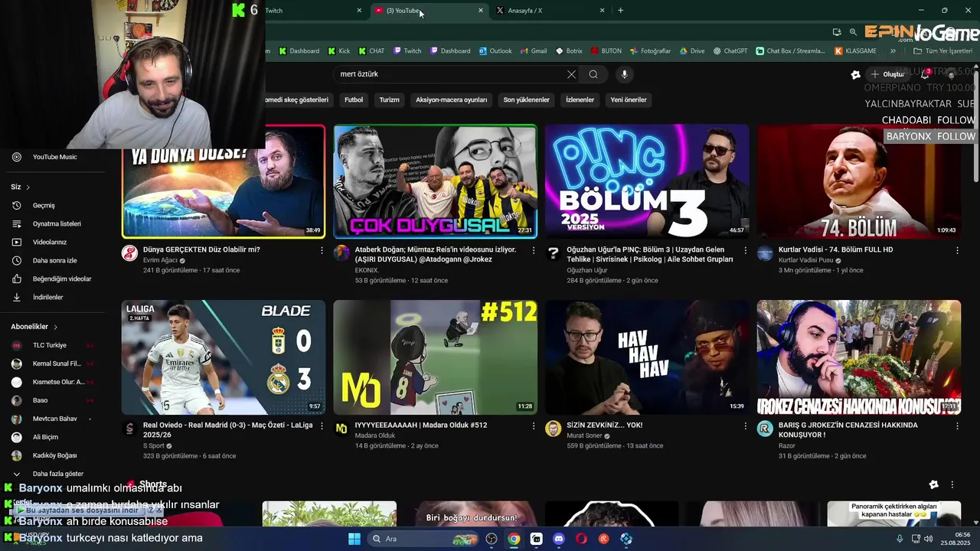
Task: Click the Chrome zoom magnifier icon in address bar
Action: (853, 32)
